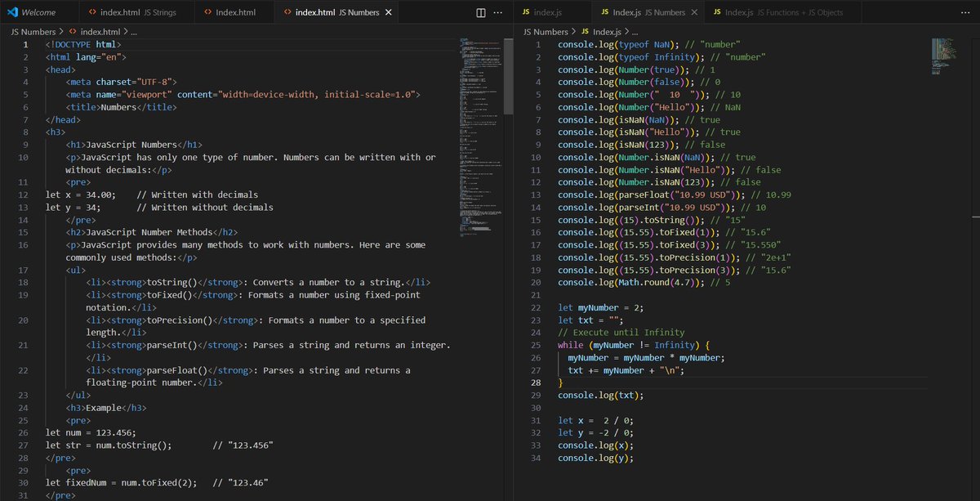Open the Index.js JS Functions + JS Objects tab

point(782,12)
